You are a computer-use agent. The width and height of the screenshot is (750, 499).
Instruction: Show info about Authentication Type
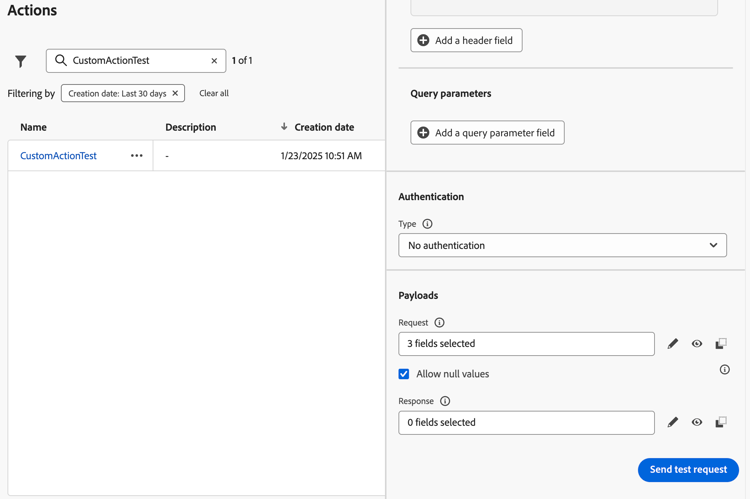[427, 224]
